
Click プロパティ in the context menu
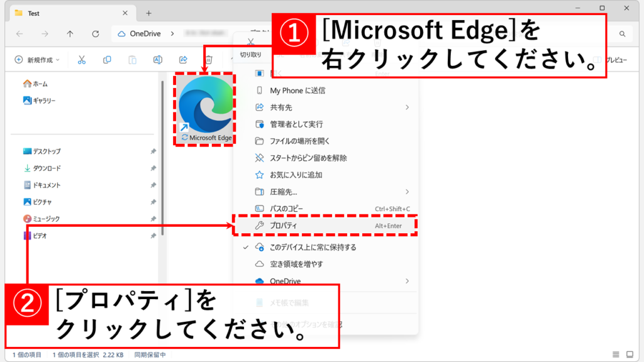point(326,226)
